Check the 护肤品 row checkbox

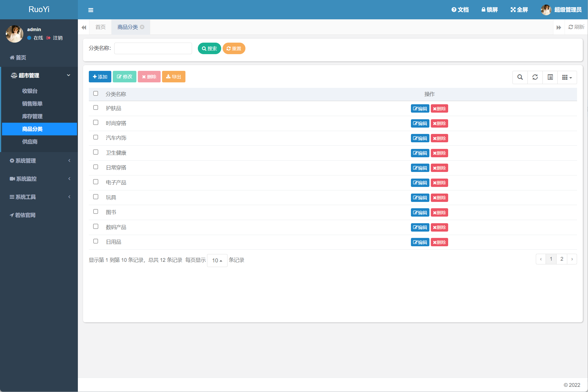pos(96,108)
